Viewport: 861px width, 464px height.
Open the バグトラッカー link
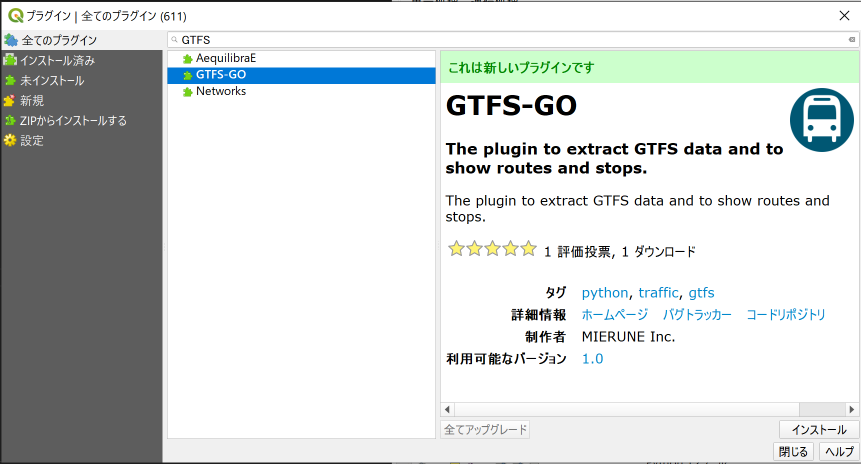(697, 315)
